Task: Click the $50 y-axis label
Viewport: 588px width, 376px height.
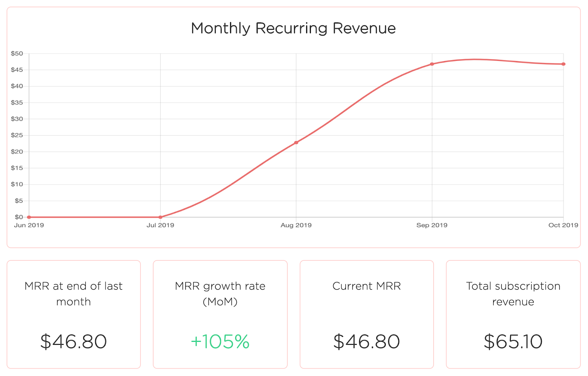Action: click(x=17, y=54)
